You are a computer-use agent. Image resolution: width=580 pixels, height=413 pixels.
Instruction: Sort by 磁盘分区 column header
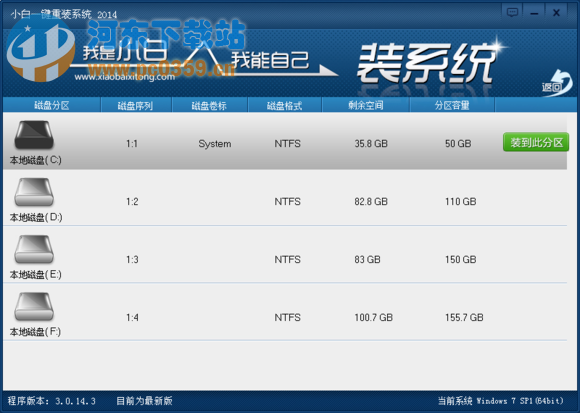pyautogui.click(x=52, y=105)
